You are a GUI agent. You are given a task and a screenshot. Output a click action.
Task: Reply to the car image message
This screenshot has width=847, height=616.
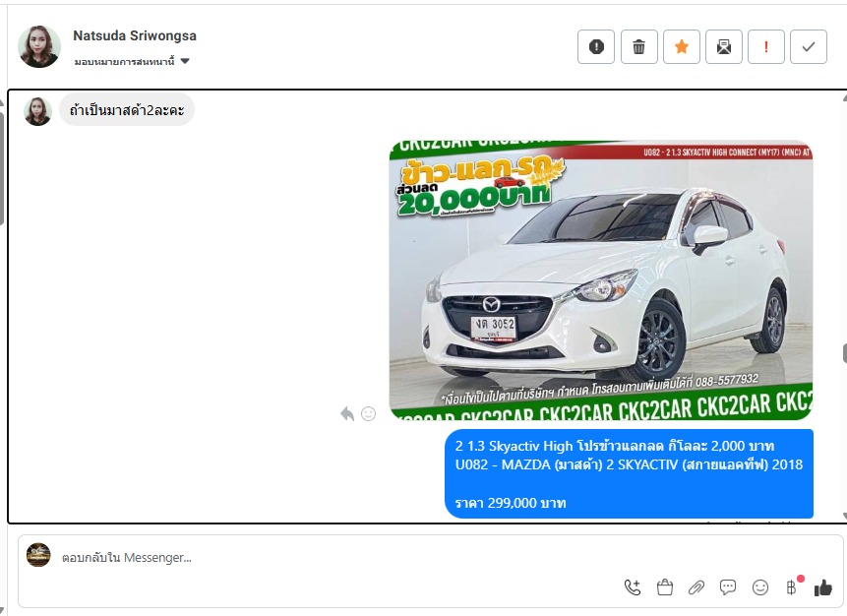click(x=347, y=414)
